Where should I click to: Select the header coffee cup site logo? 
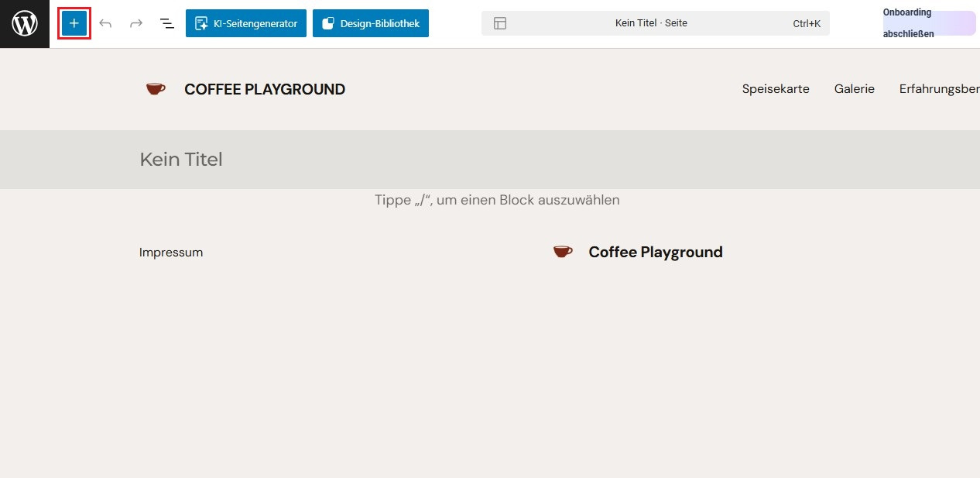(156, 89)
